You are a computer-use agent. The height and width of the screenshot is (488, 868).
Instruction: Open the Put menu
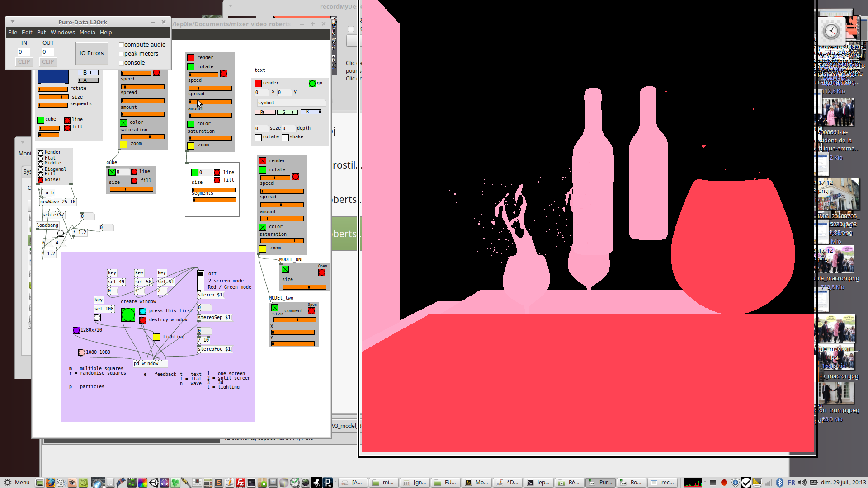41,33
